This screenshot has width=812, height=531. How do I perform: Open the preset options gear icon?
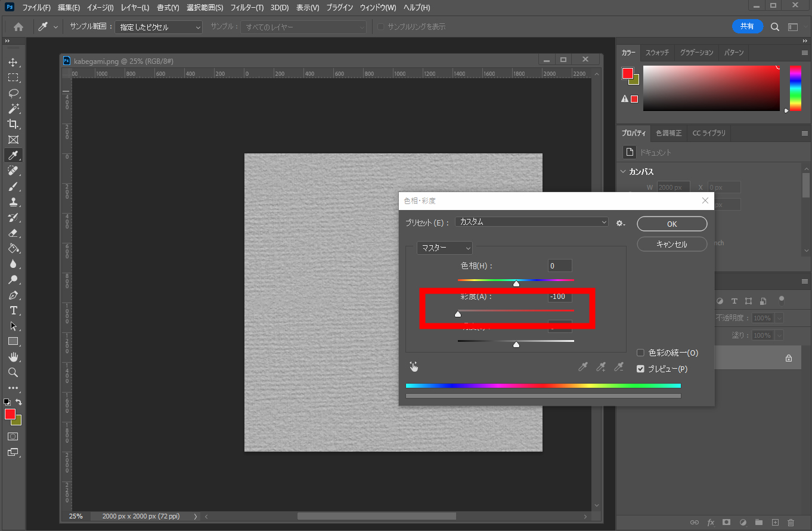(x=620, y=223)
